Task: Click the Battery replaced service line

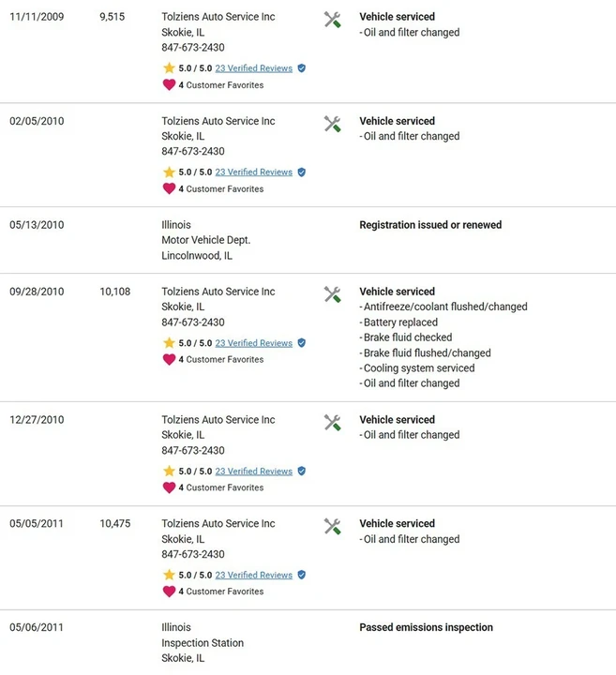Action: click(398, 322)
